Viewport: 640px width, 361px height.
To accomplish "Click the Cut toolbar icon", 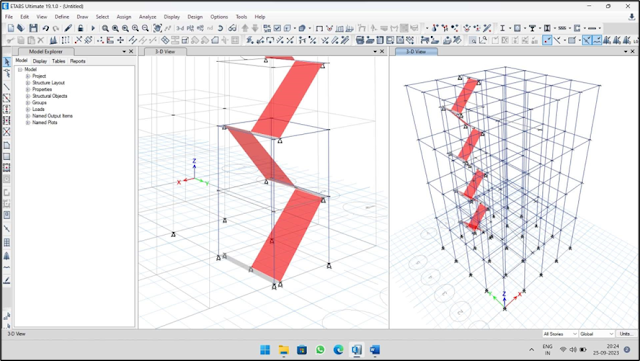I will point(10,40).
